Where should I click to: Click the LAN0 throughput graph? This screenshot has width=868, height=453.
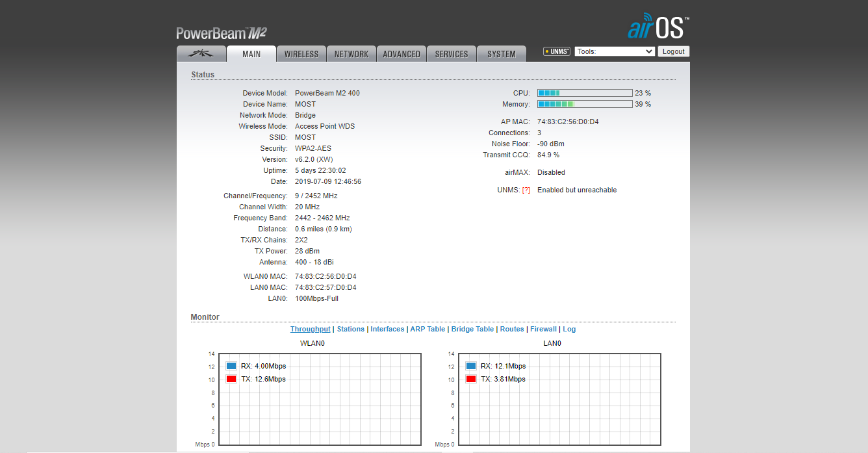(559, 399)
